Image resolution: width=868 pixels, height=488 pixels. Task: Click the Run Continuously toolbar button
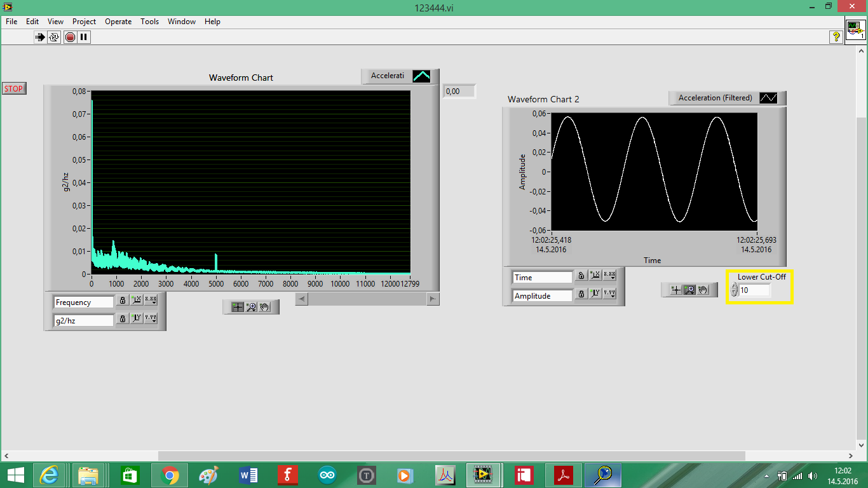[x=55, y=37]
